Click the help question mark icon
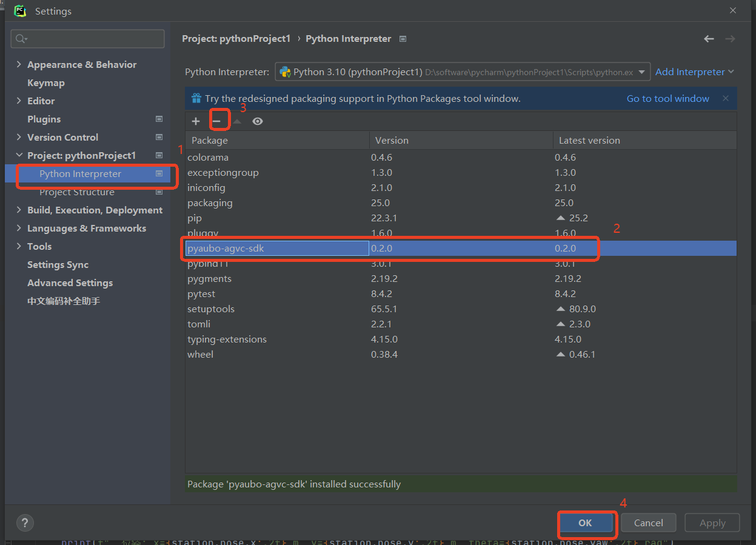 point(25,523)
